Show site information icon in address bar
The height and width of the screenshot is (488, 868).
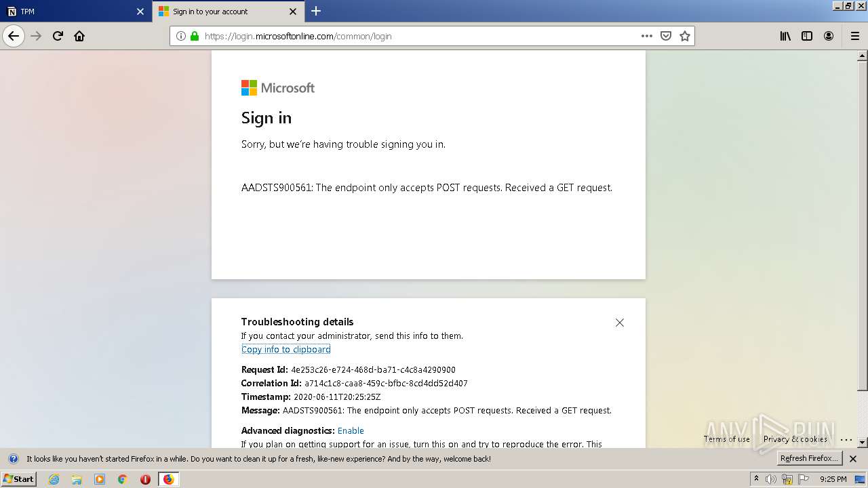pos(181,36)
